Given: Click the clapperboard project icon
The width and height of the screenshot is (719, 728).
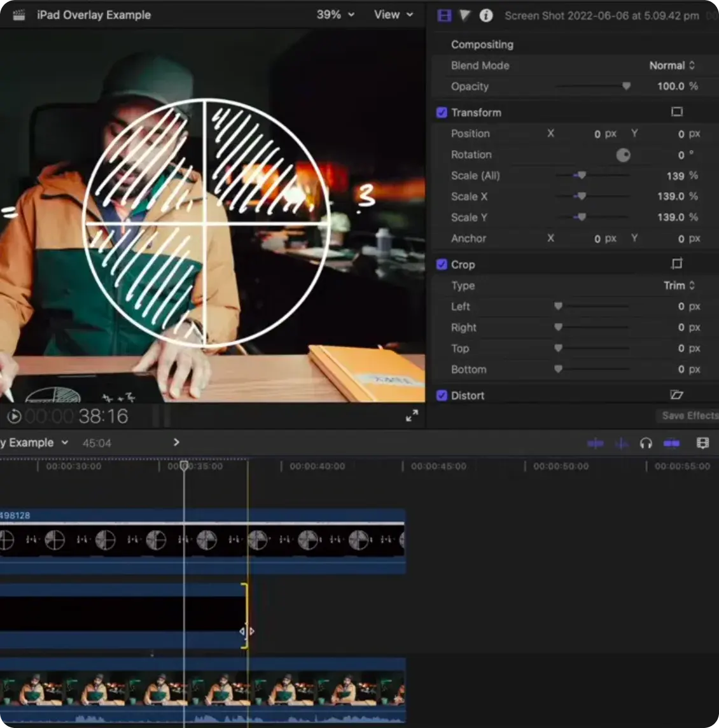Looking at the screenshot, I should pyautogui.click(x=18, y=15).
